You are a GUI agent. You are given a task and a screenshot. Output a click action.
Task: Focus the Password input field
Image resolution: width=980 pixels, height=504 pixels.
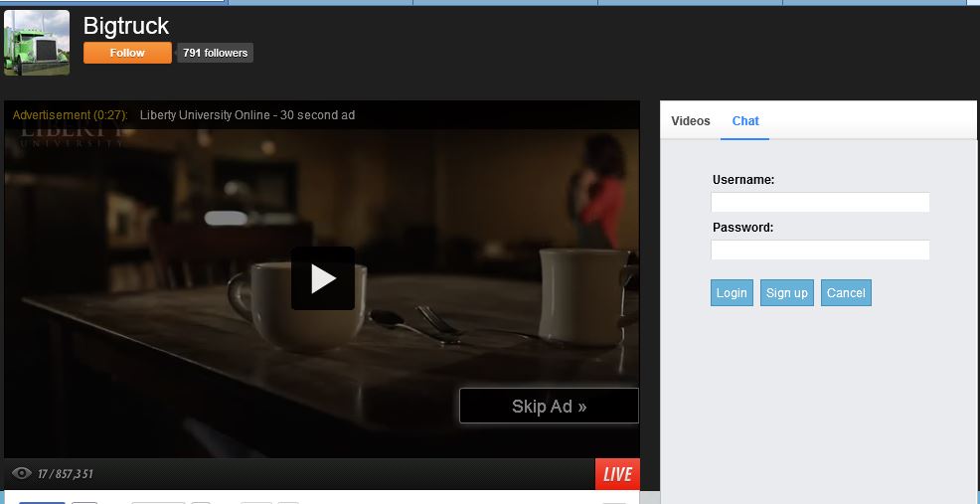click(x=820, y=251)
